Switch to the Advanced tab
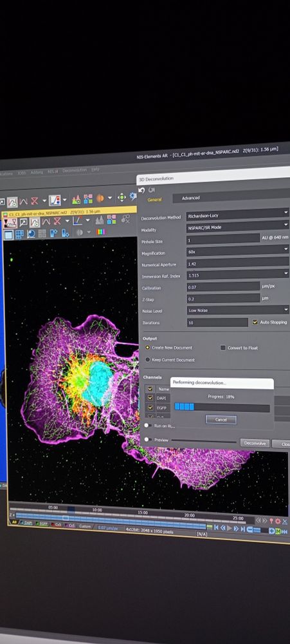 191,198
